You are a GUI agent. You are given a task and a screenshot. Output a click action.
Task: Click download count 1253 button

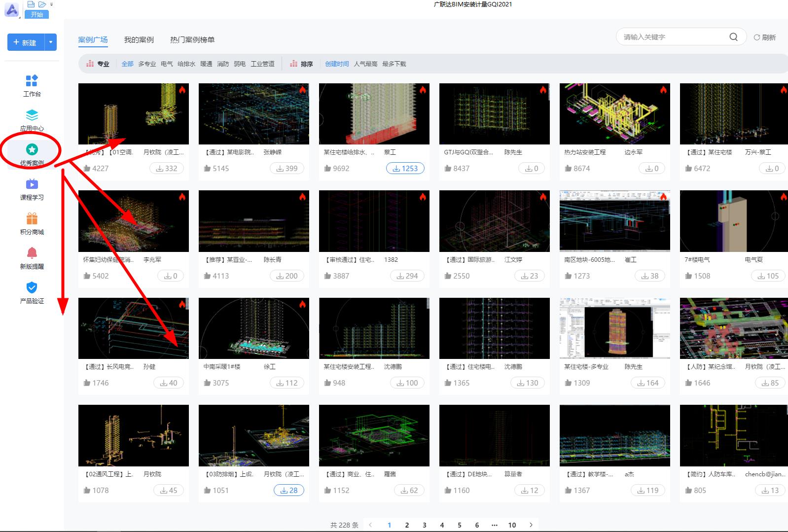click(405, 169)
